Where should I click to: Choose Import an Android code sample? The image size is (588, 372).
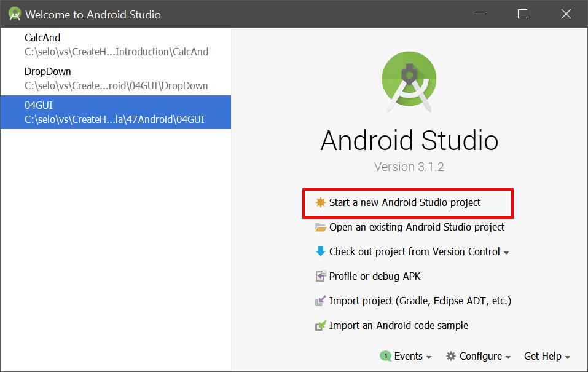click(398, 325)
